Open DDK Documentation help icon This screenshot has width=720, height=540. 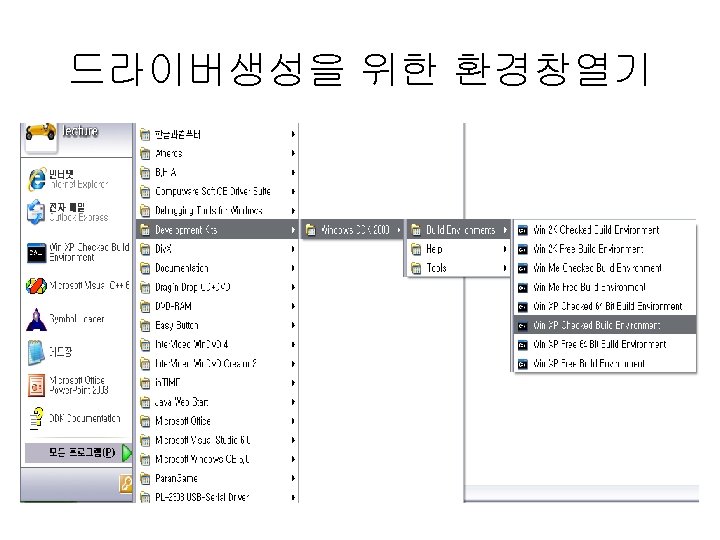tap(36, 418)
